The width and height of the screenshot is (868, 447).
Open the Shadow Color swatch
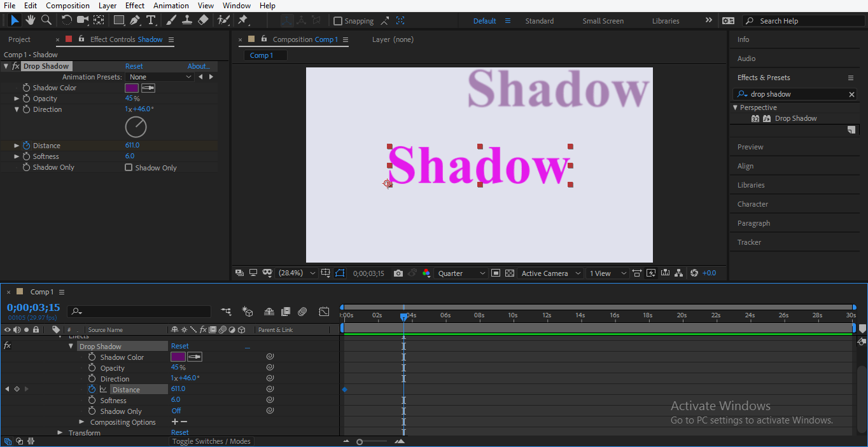tap(132, 87)
